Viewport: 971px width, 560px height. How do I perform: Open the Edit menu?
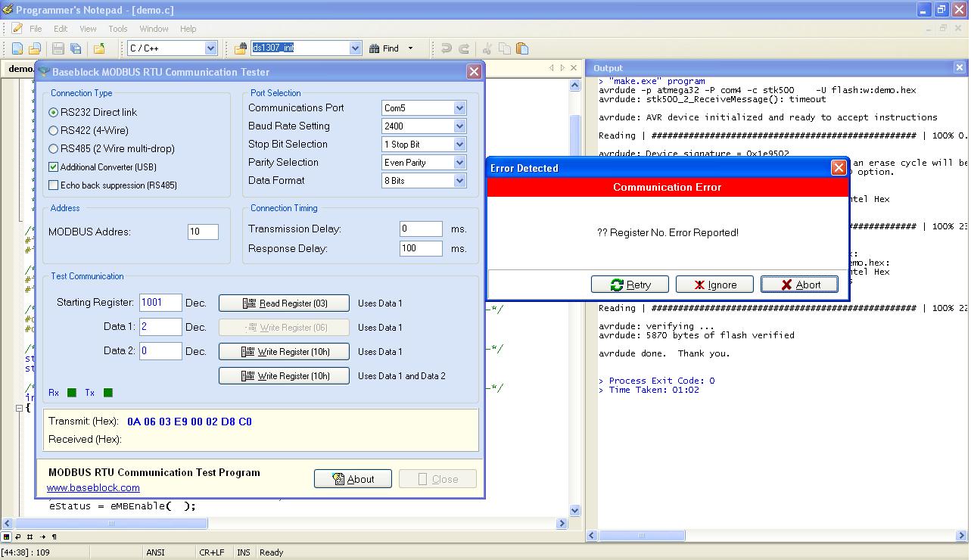61,29
